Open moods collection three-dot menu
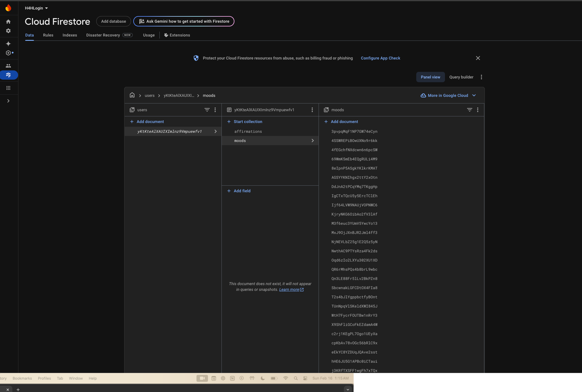582x392 pixels. (478, 110)
